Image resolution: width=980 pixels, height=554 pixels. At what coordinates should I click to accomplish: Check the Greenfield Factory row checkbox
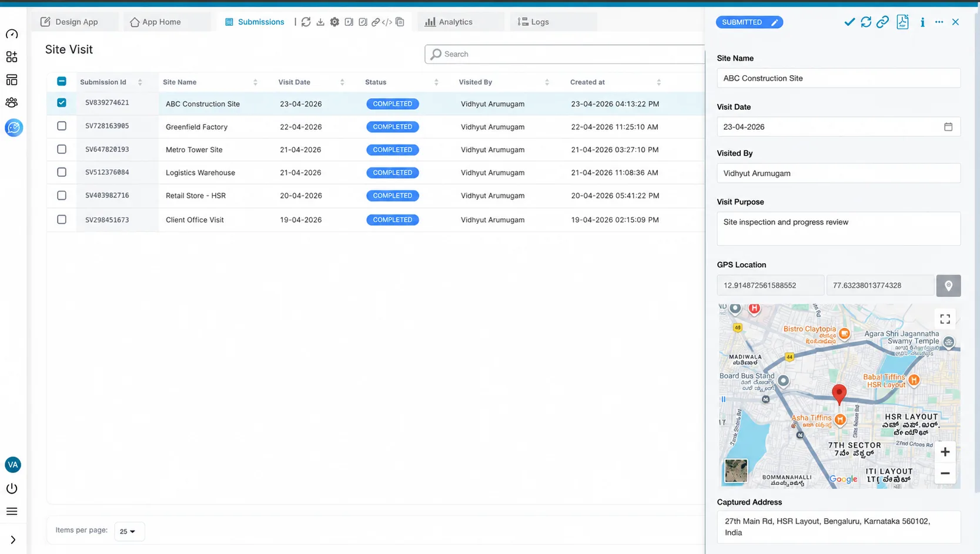click(62, 126)
